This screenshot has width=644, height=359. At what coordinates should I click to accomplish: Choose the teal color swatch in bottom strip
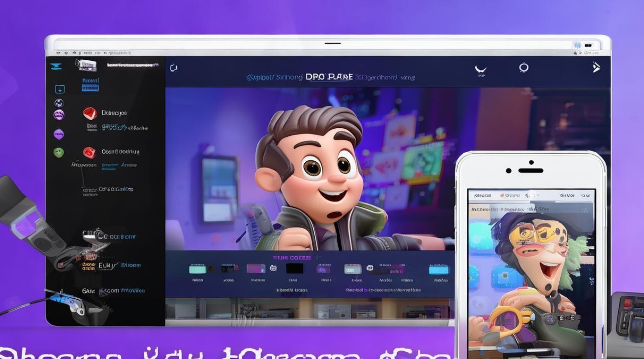(197, 269)
